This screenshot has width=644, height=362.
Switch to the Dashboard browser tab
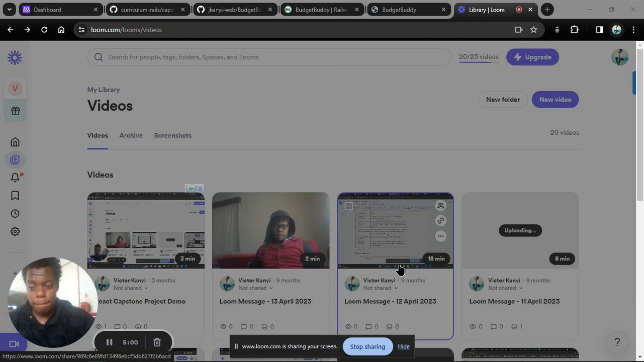60,10
